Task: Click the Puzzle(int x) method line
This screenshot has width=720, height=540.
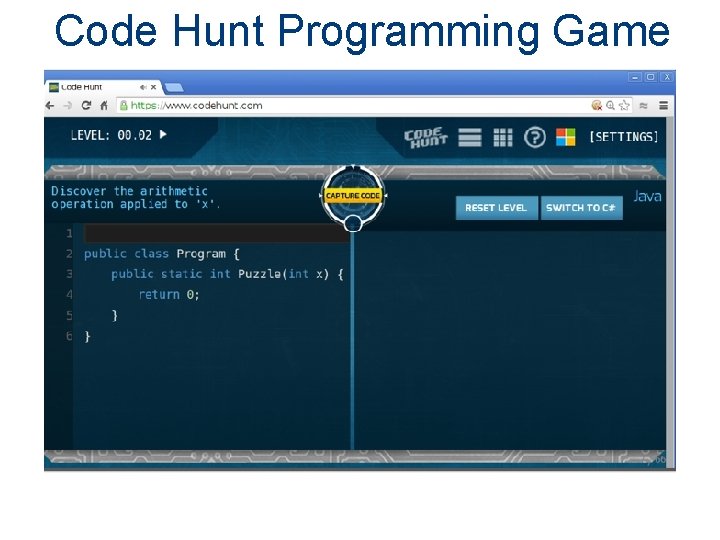Action: (227, 274)
